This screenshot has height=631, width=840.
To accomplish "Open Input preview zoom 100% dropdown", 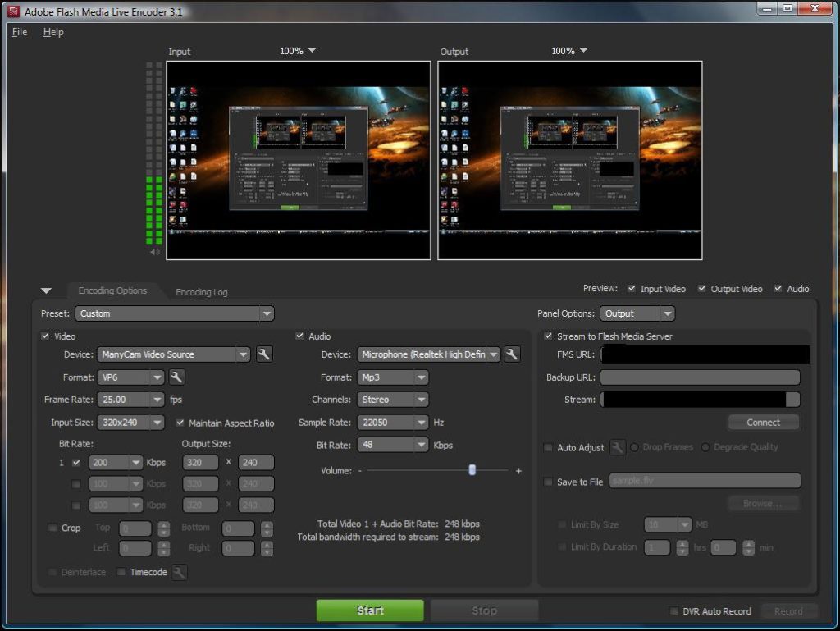I will (x=298, y=51).
